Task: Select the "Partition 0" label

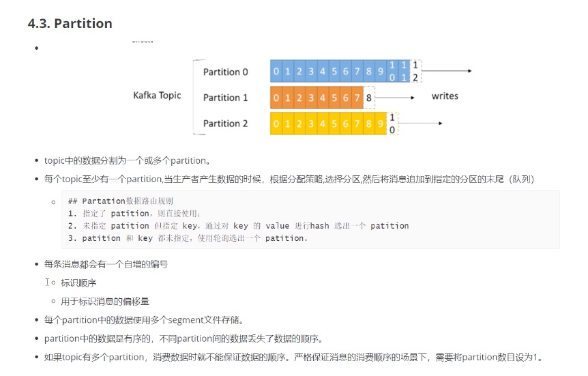Action: point(225,72)
